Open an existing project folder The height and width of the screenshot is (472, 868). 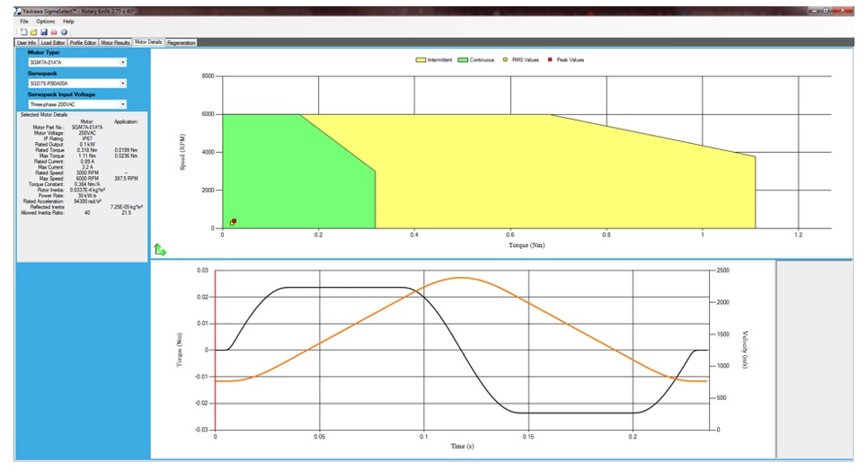[x=34, y=32]
